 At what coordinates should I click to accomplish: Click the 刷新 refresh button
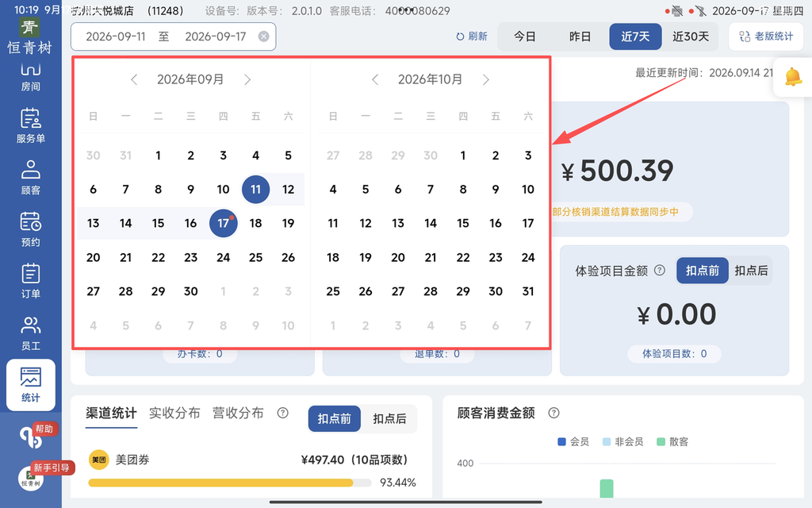[x=471, y=37]
